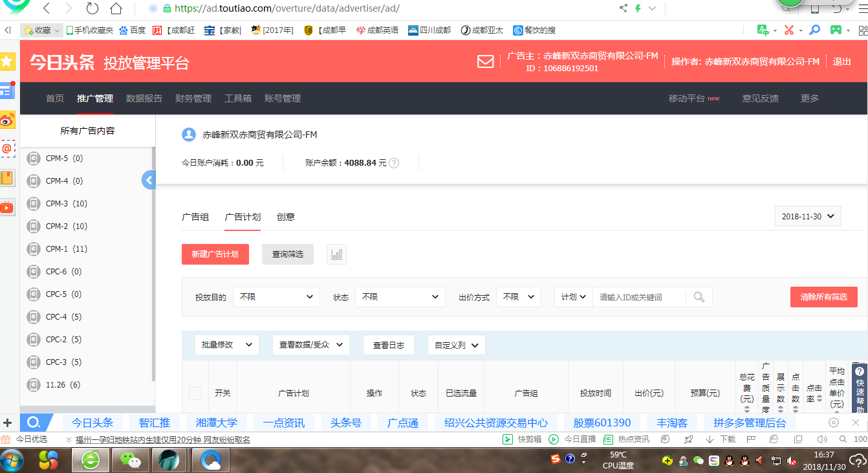Click the account balance help question mark

(394, 163)
